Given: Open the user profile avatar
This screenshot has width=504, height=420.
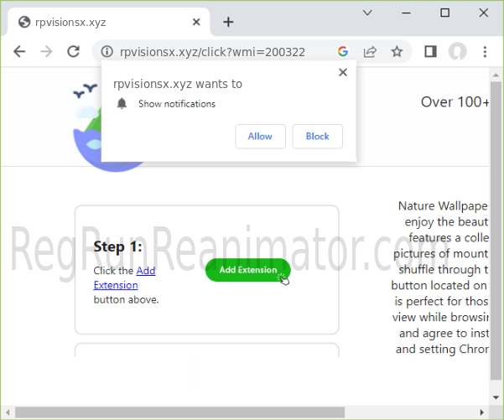Looking at the screenshot, I should click(457, 51).
